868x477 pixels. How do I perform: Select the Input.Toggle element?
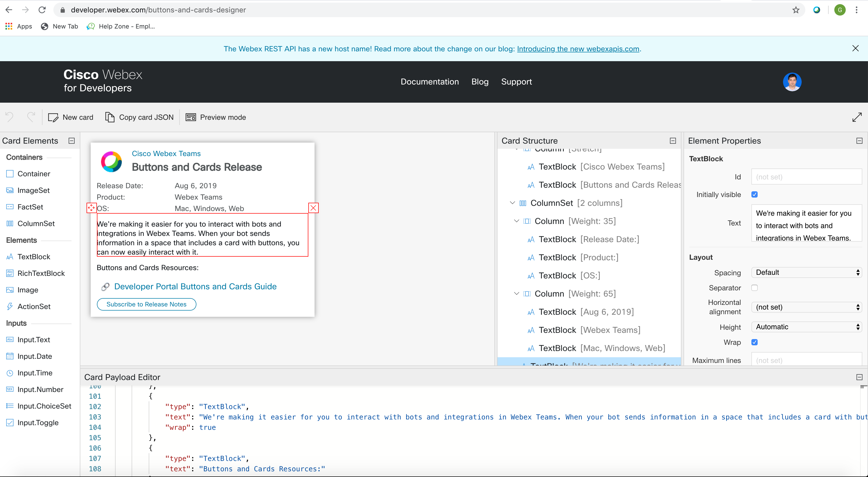coord(32,422)
